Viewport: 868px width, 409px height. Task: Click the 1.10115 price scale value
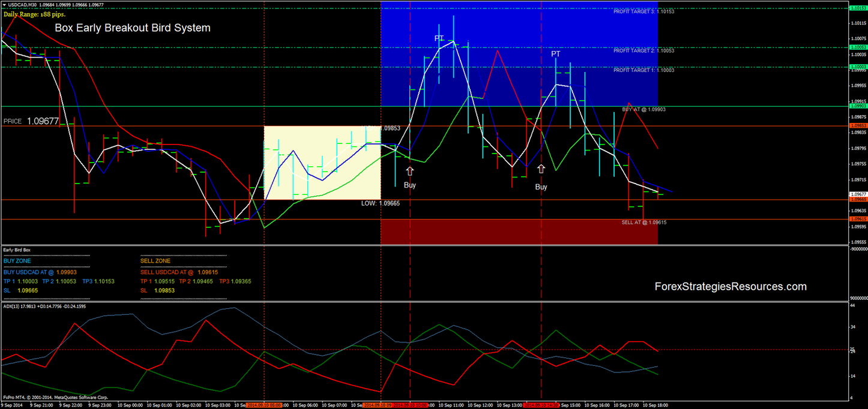click(x=858, y=23)
